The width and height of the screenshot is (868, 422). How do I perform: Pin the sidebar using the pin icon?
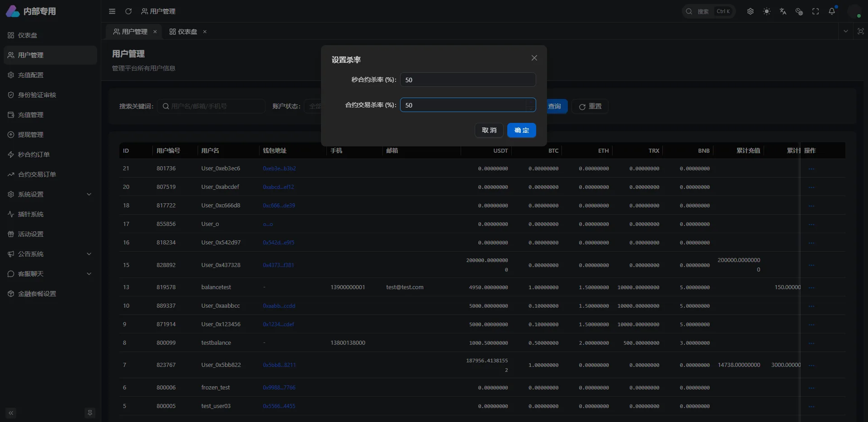[90, 413]
